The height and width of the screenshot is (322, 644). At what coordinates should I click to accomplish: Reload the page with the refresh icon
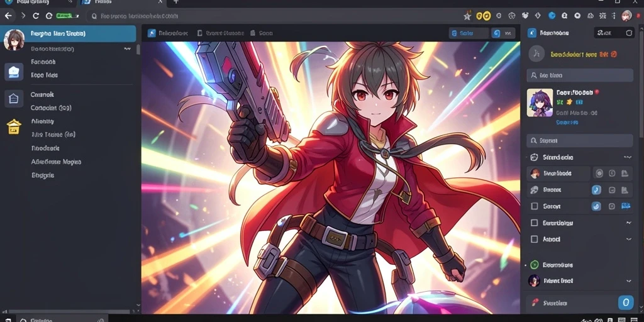click(36, 16)
